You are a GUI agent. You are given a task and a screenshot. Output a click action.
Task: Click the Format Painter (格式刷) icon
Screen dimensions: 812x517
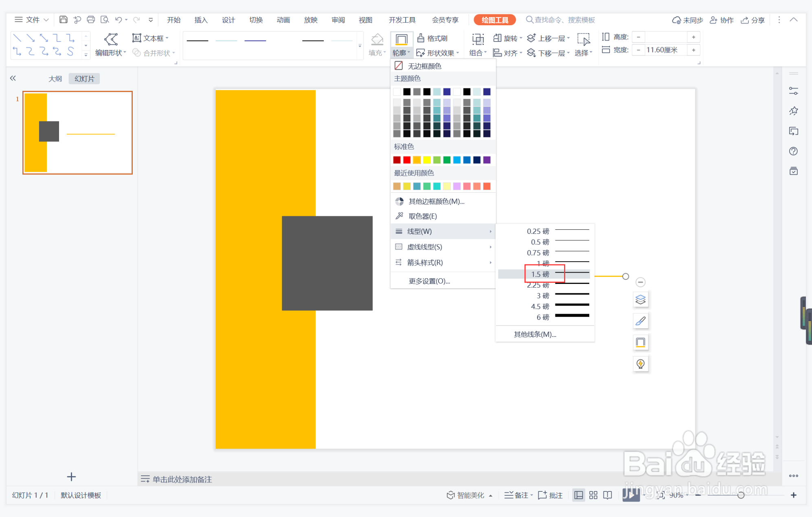(x=421, y=38)
